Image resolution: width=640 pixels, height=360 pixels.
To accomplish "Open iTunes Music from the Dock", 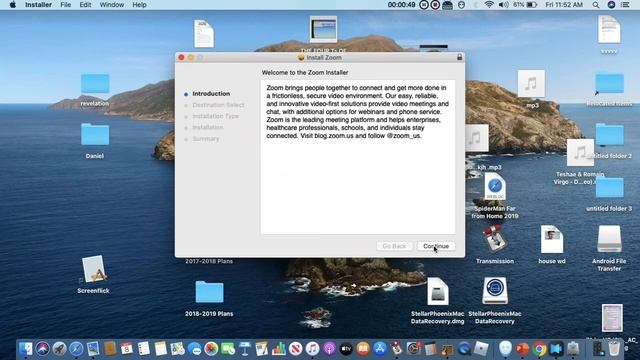I will (312, 349).
